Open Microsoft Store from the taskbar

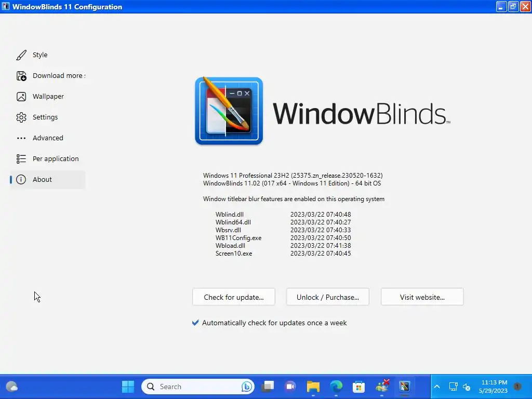358,387
